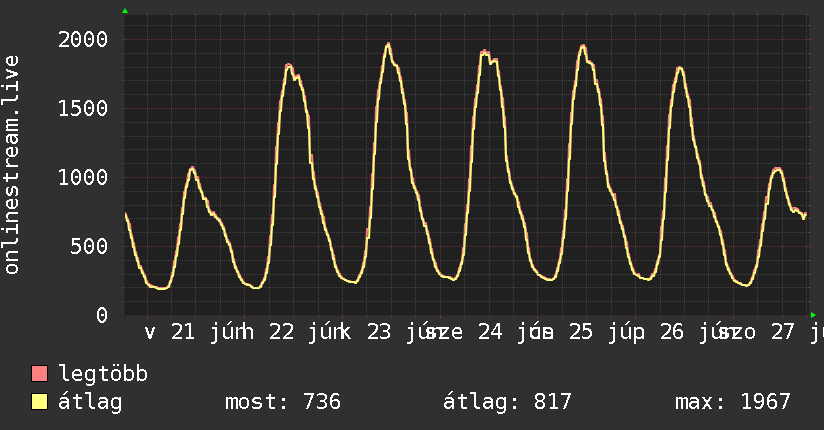
Task: Click the 27 date label on x-axis
Action: (782, 332)
